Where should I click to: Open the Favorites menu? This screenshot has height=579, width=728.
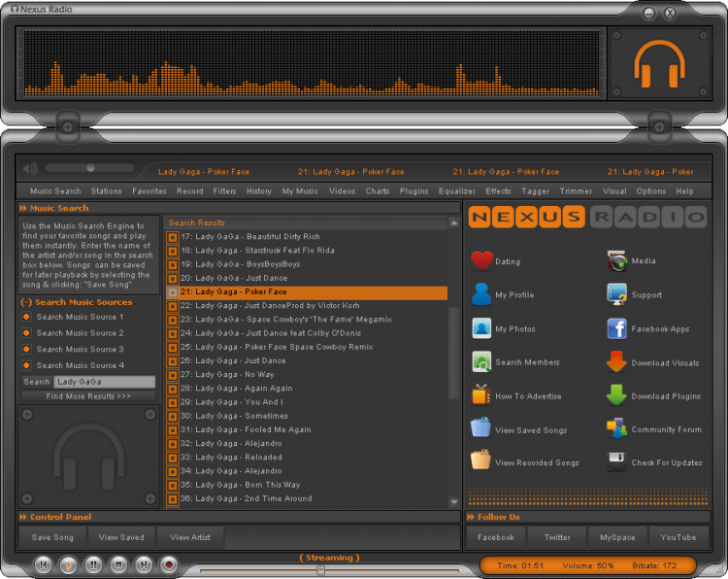pos(149,191)
